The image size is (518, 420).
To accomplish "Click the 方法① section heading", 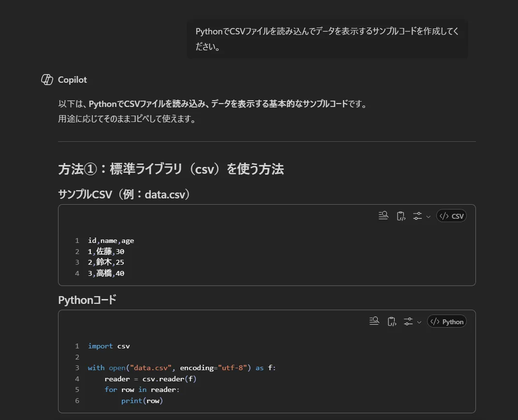I will click(x=171, y=169).
